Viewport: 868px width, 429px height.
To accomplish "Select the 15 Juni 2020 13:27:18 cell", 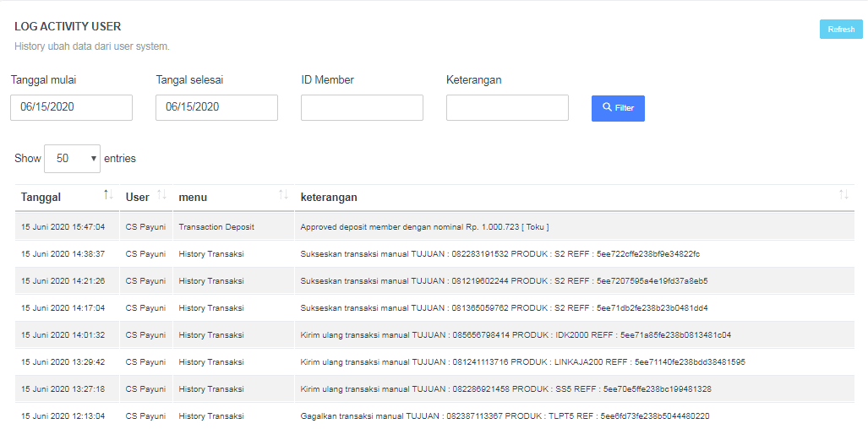I will click(x=67, y=388).
